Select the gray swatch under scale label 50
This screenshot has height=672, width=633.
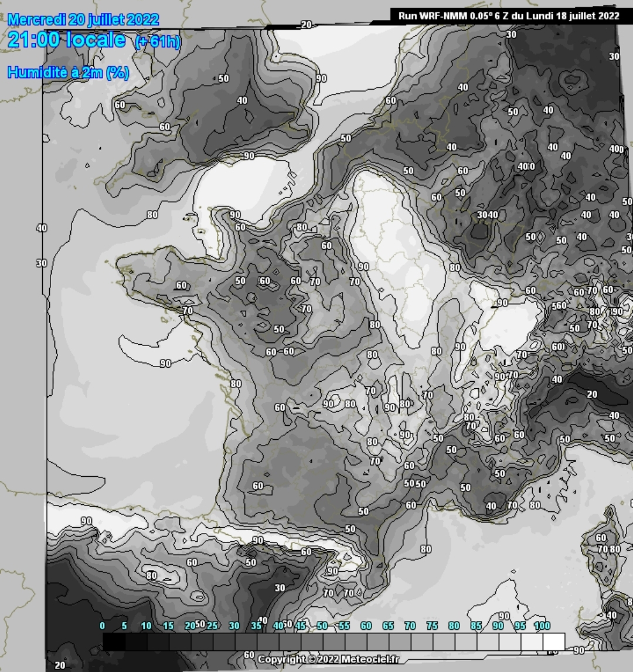point(334,642)
